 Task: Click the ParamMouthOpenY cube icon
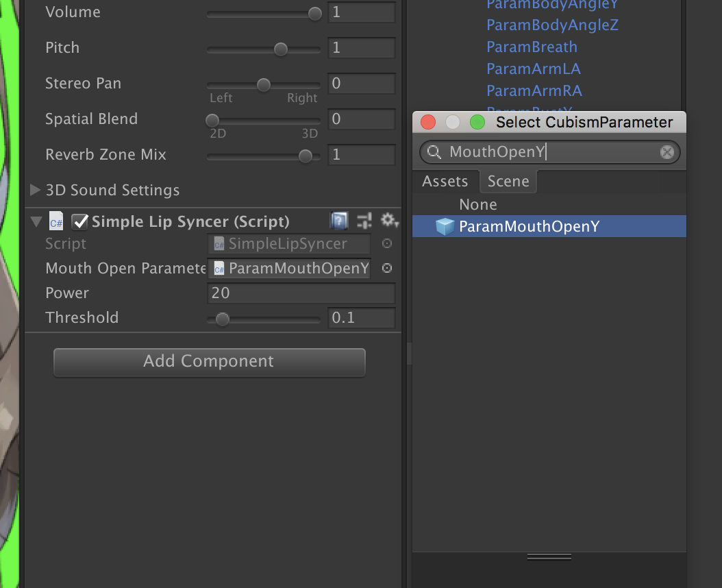pyautogui.click(x=445, y=226)
